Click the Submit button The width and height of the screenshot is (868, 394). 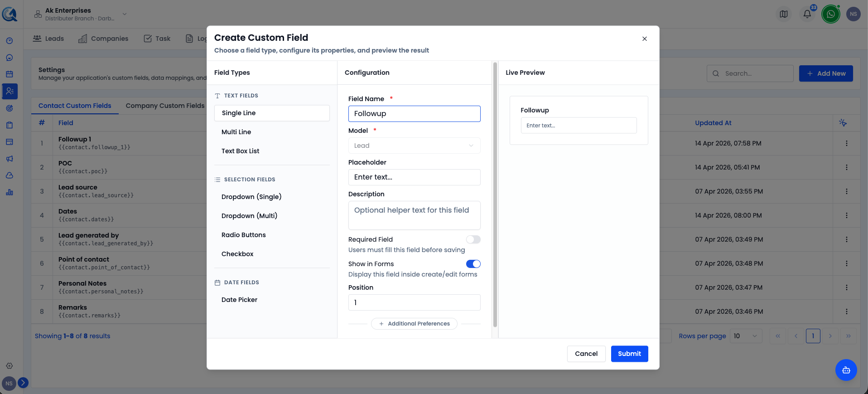[x=629, y=354]
